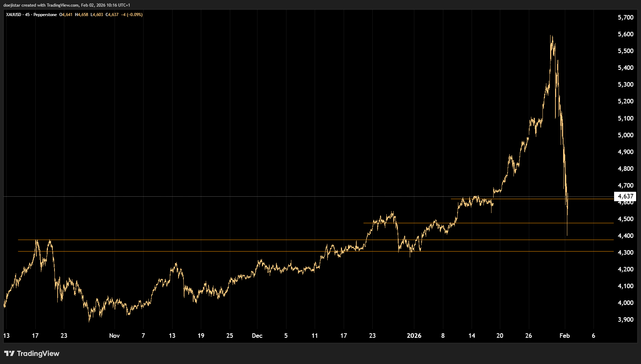Viewport: 641px width, 364px height.
Task: Click the O4,641 open value in legend
Action: coord(66,15)
